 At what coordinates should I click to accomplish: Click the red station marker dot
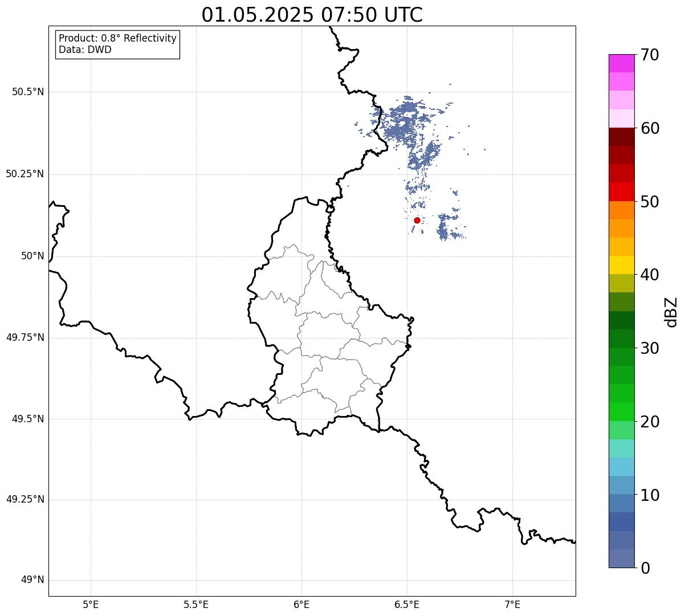[x=417, y=220]
